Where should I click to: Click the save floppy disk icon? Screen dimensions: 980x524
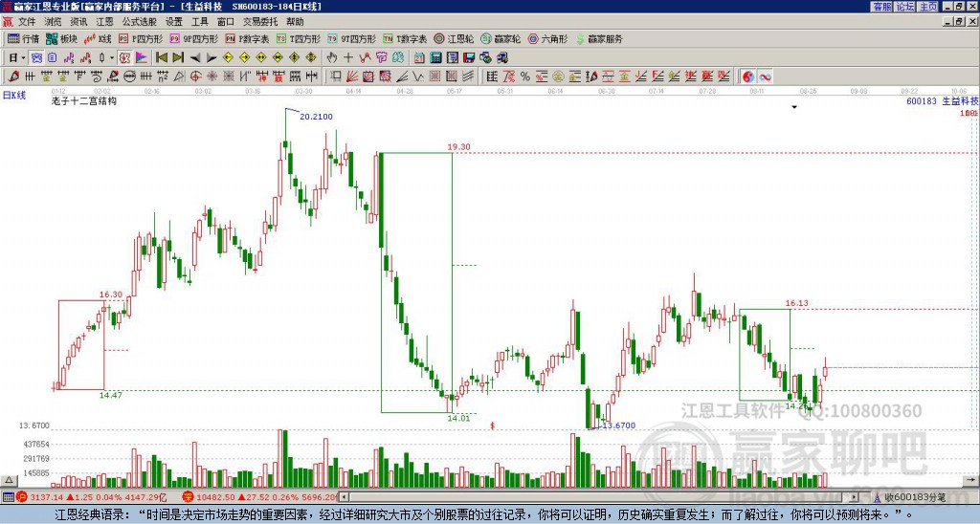coord(469,58)
